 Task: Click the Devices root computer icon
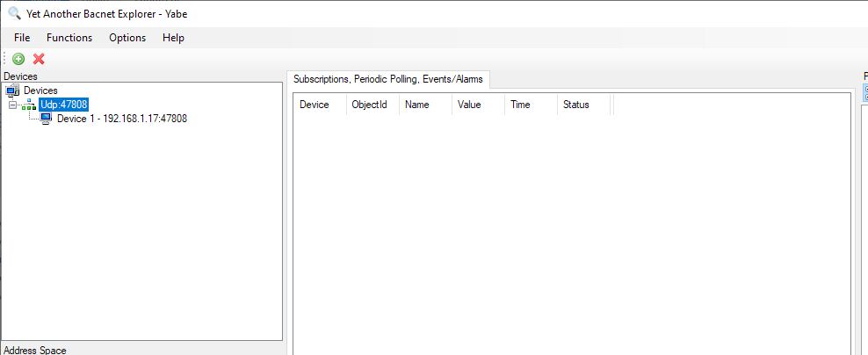pyautogui.click(x=12, y=91)
